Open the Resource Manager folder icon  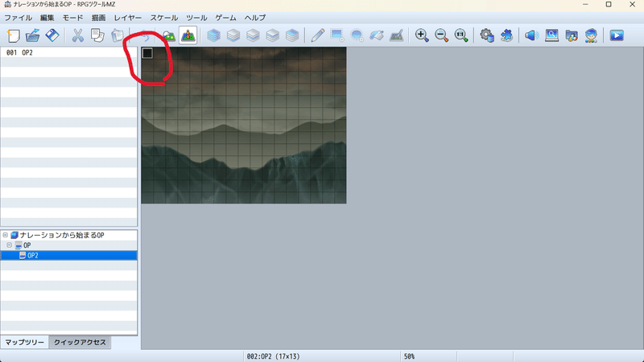click(x=572, y=35)
